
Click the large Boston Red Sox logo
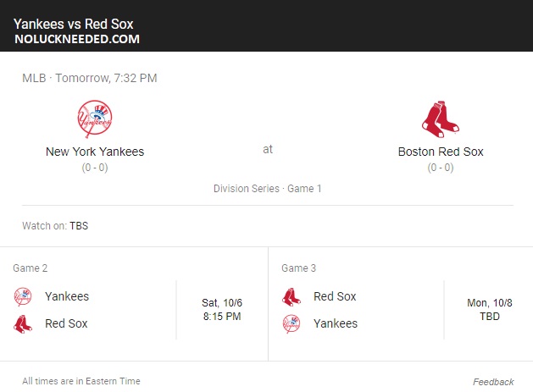tap(441, 119)
